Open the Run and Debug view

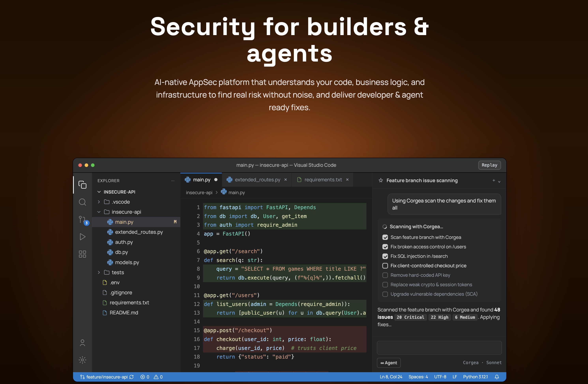(82, 237)
